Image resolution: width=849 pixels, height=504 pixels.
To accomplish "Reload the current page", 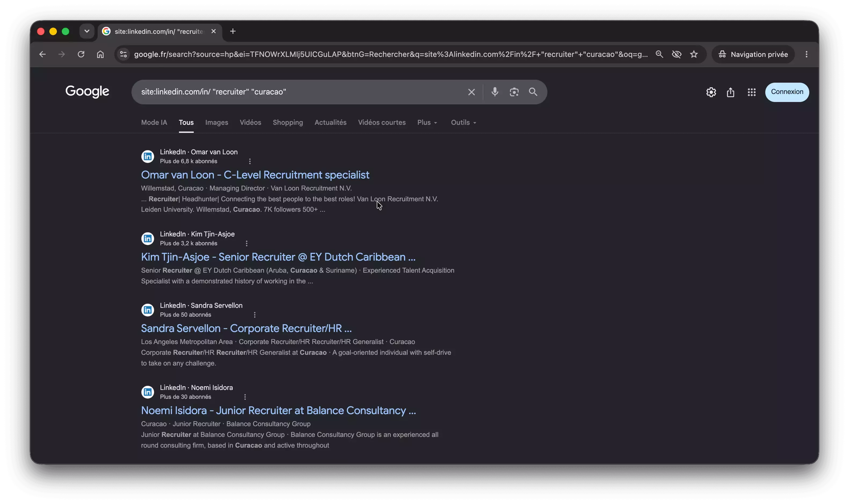I will [81, 54].
